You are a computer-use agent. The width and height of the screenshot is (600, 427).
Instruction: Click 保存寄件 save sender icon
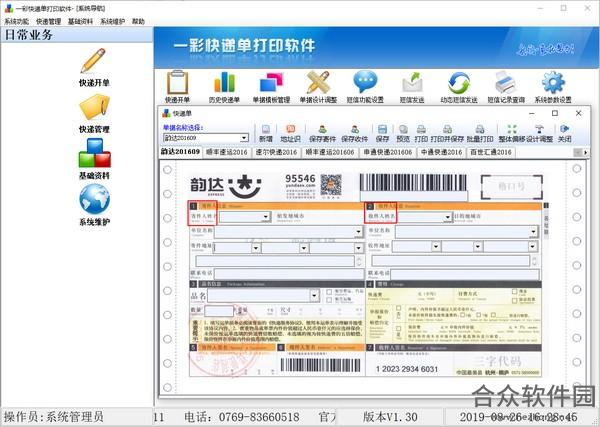click(x=323, y=129)
